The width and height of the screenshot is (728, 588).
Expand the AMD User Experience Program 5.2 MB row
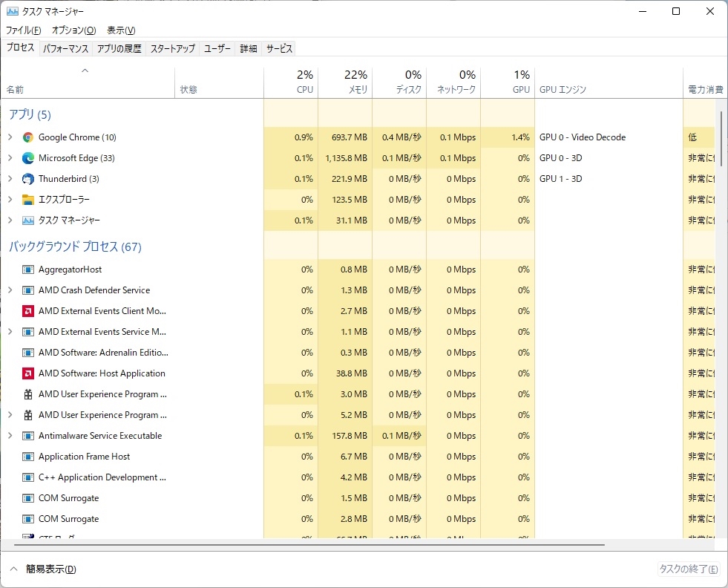[10, 415]
